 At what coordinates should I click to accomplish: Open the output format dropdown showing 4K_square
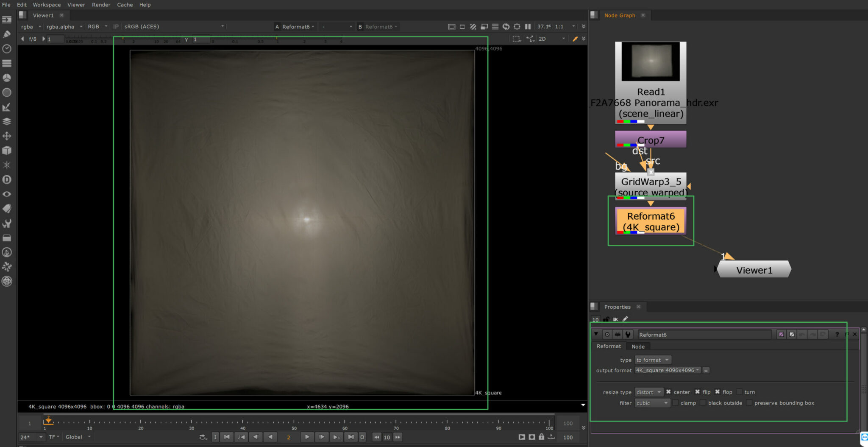668,370
